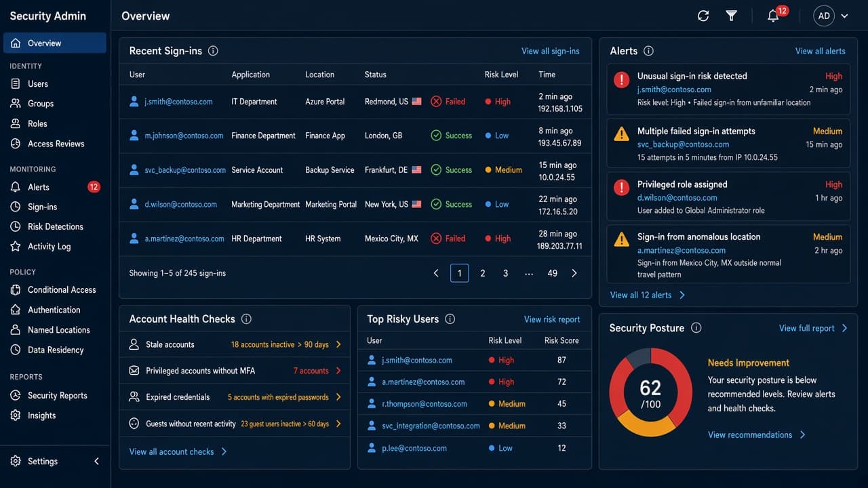Open the Privileged role assigned alert
The width and height of the screenshot is (868, 488).
coord(728,197)
